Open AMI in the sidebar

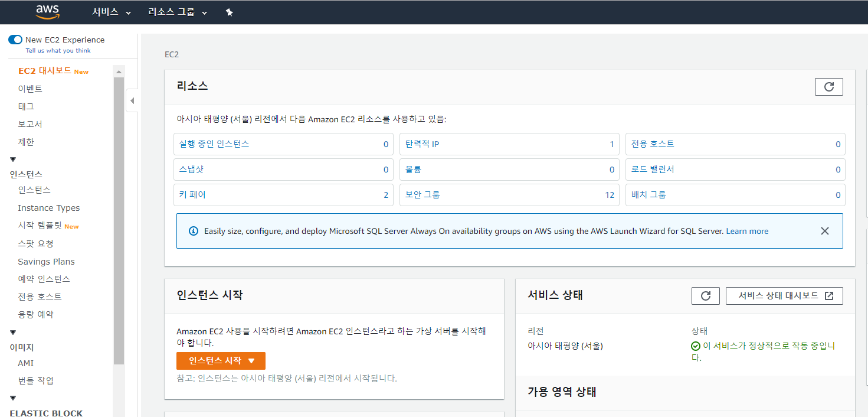(25, 363)
